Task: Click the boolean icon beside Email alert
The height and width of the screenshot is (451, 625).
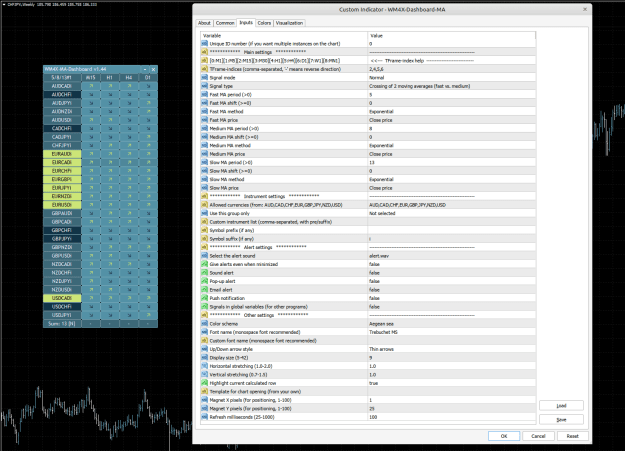Action: tap(204, 290)
